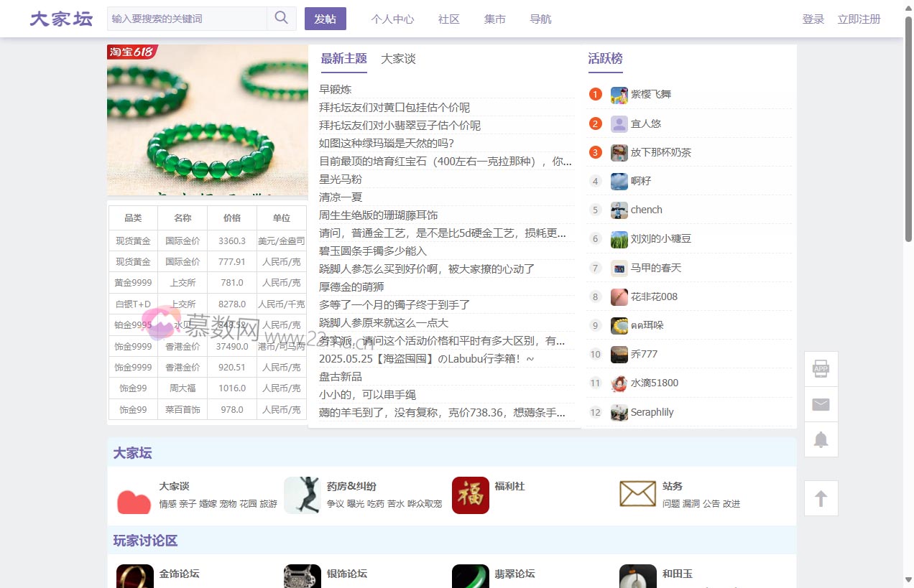Screen dimensions: 914x588
Task: Open the thread titled 星光马粉
Action: click(x=341, y=179)
